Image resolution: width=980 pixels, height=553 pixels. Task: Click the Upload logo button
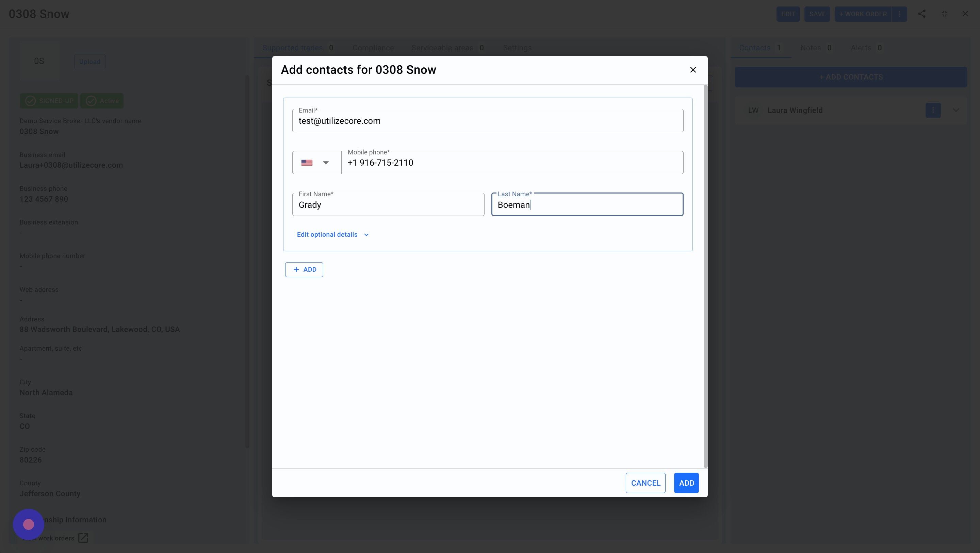89,62
